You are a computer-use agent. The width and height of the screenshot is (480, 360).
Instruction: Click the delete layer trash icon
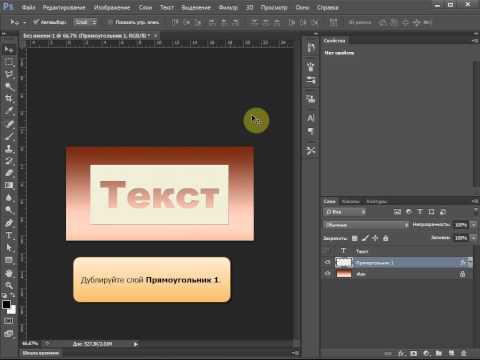pos(463,353)
